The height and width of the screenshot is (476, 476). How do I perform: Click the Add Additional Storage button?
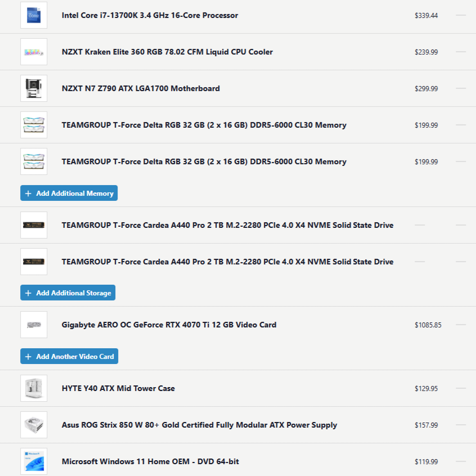[68, 293]
